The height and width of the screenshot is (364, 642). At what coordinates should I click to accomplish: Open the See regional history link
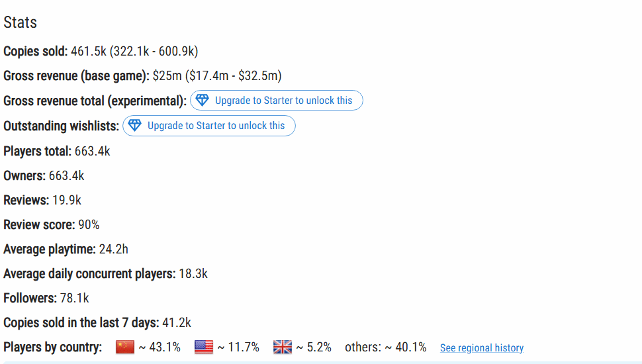pos(482,348)
